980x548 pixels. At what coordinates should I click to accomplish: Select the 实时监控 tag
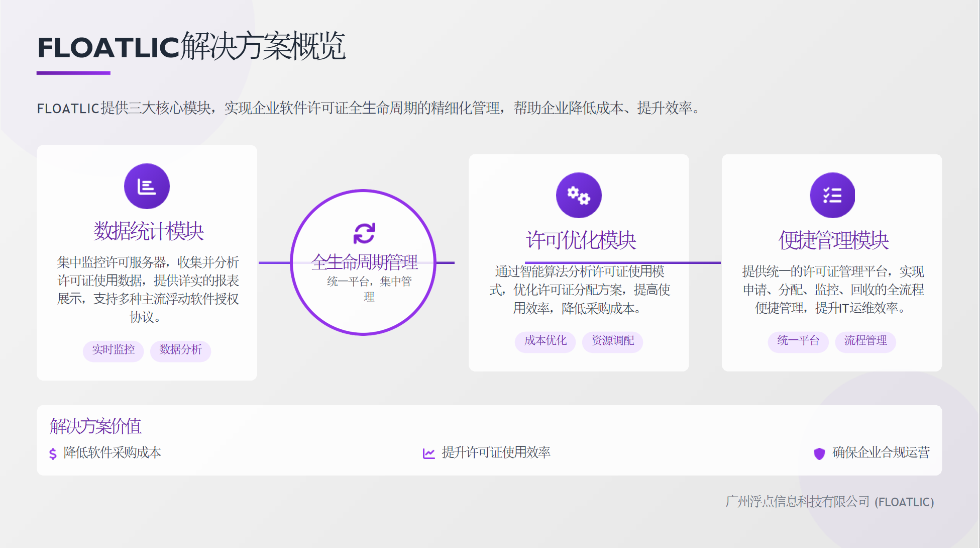point(113,350)
